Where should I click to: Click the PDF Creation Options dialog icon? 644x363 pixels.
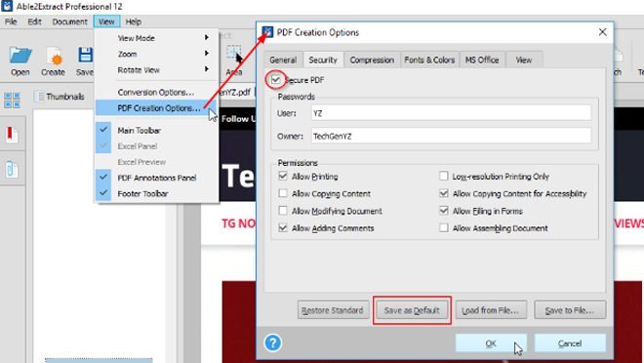click(x=267, y=31)
